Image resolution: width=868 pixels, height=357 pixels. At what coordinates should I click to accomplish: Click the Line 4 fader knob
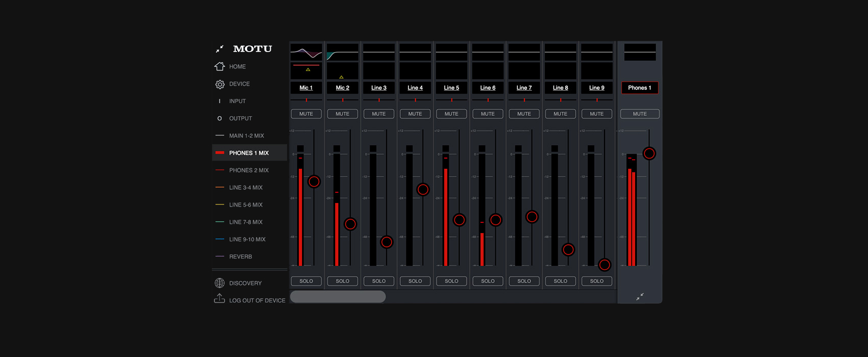pos(423,190)
